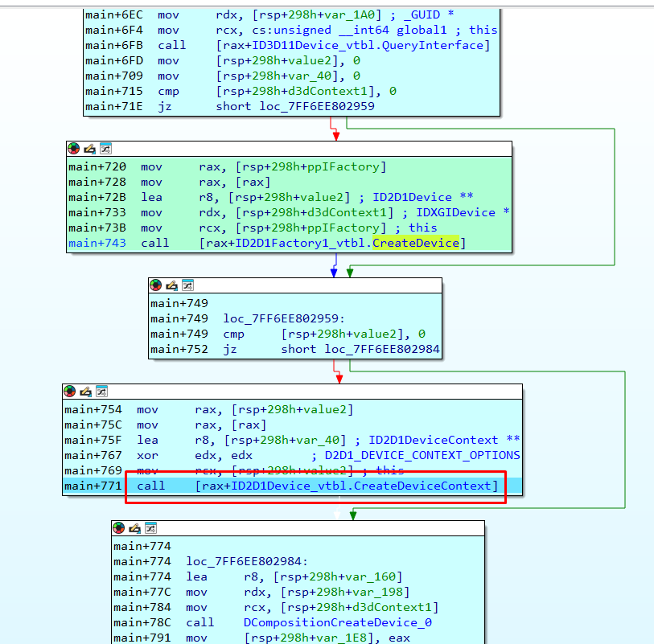The width and height of the screenshot is (654, 644).
Task: Click the edit pencil icon on the main+720 block
Action: pos(89,149)
